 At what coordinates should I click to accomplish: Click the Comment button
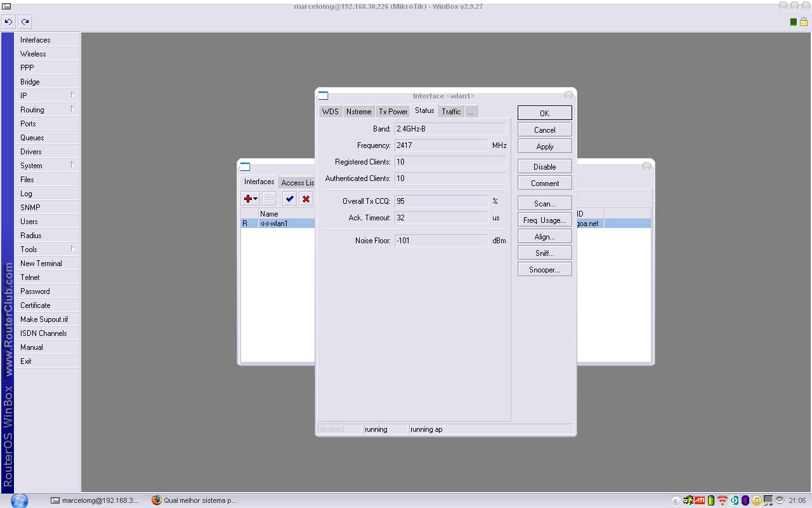pyautogui.click(x=544, y=183)
